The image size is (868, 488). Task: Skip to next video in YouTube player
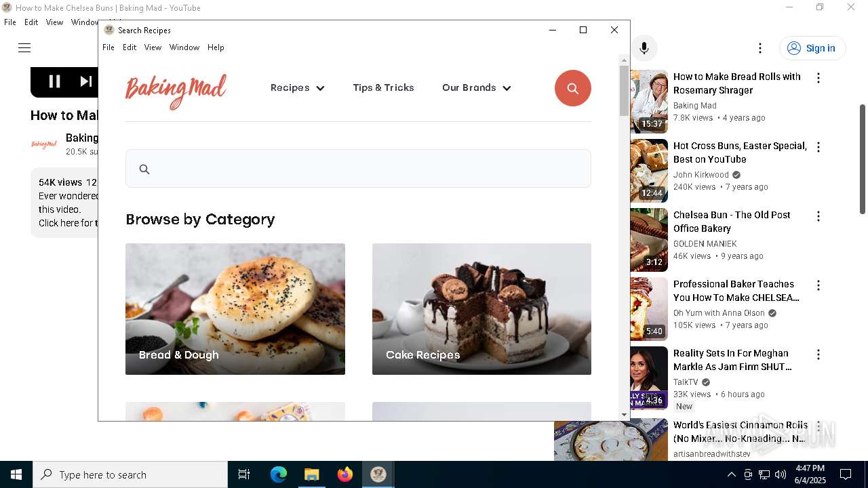[86, 81]
